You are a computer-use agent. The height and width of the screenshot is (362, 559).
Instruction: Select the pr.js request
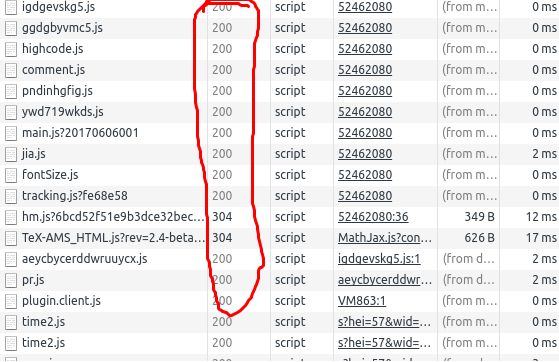click(x=280, y=280)
